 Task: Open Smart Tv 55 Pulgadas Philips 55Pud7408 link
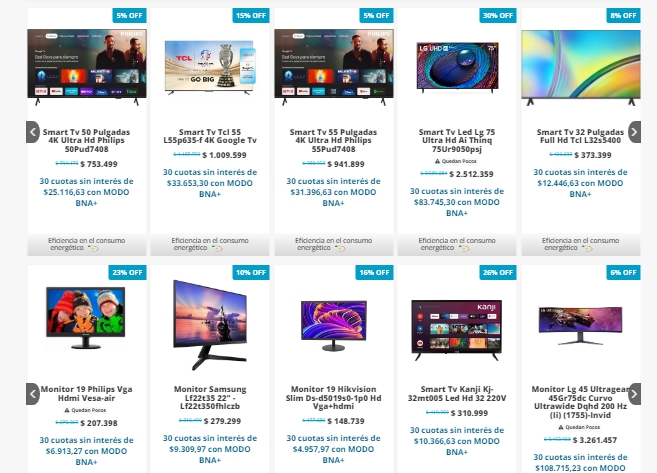pos(334,140)
